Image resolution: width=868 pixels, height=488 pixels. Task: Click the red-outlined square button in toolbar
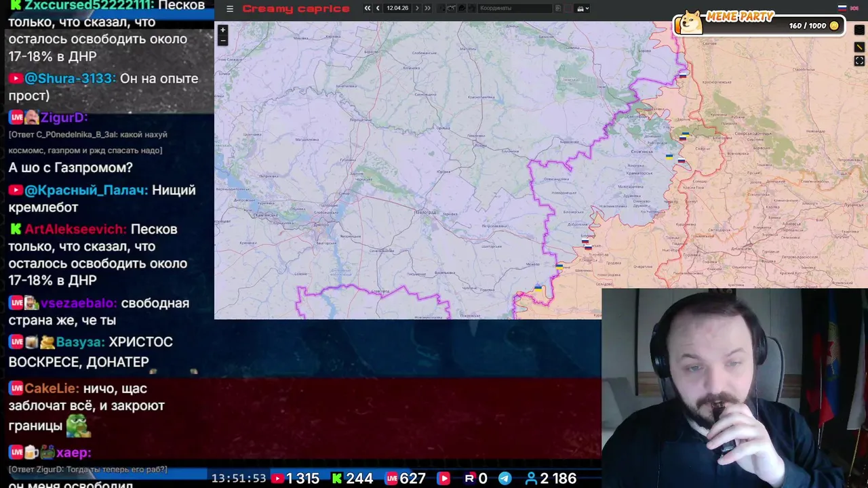568,8
